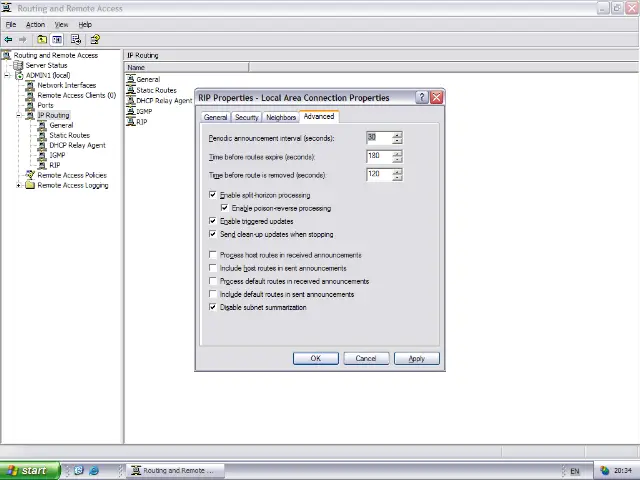Image resolution: width=640 pixels, height=480 pixels.
Task: Click Routing and Remote taskbar button
Action: (175, 471)
